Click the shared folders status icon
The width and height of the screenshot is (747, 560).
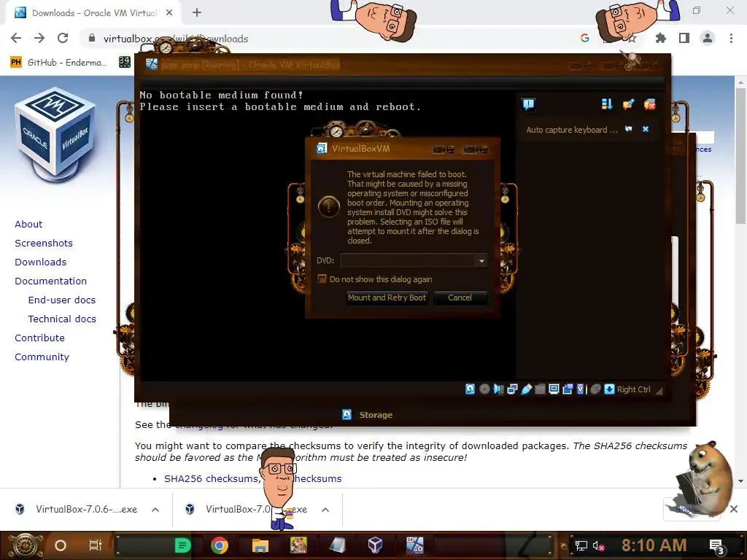coord(540,389)
